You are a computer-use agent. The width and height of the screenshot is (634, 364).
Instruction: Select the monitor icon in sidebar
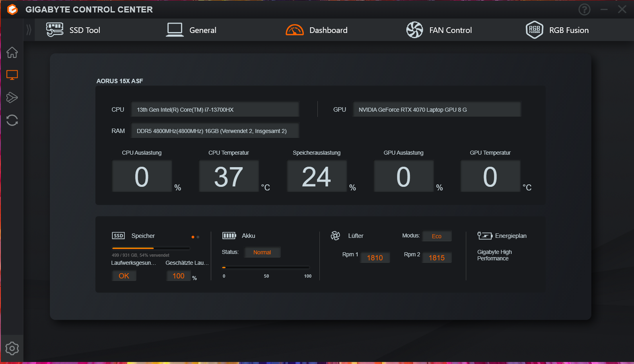pos(12,75)
